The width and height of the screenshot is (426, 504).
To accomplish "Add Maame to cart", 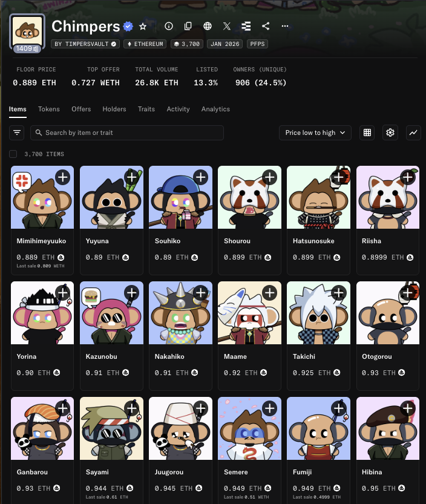I will coord(270,293).
